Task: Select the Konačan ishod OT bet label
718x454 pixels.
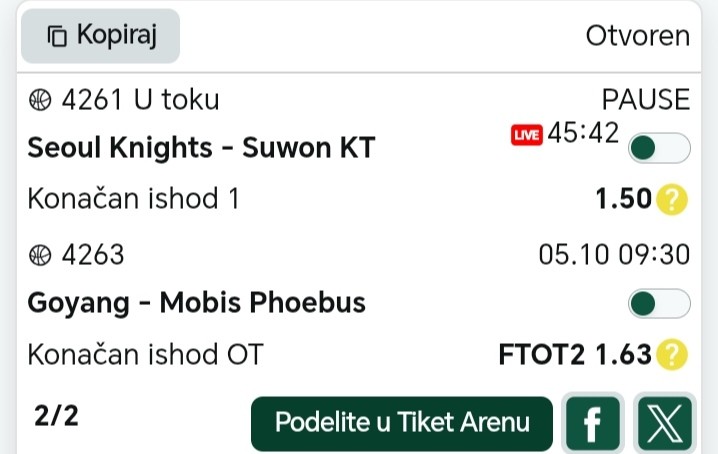Action: 146,354
